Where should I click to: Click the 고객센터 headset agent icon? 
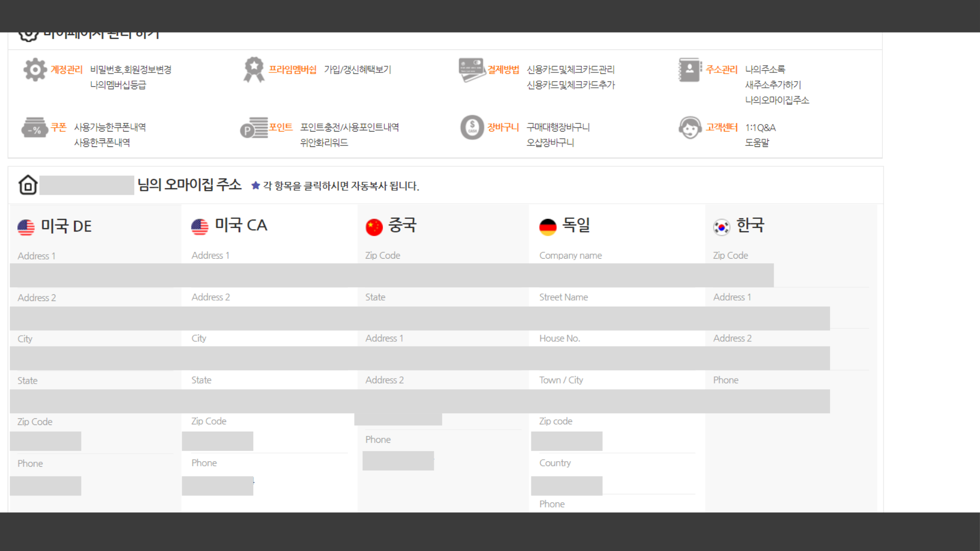click(690, 128)
